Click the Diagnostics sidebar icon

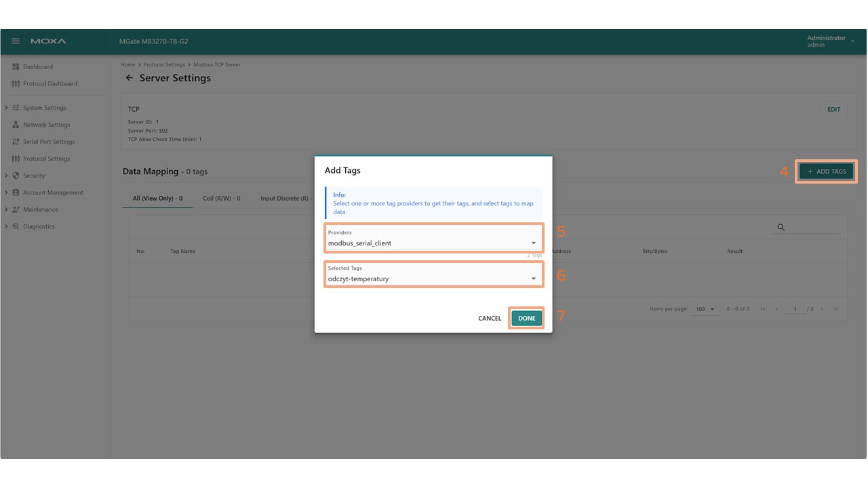pos(16,226)
